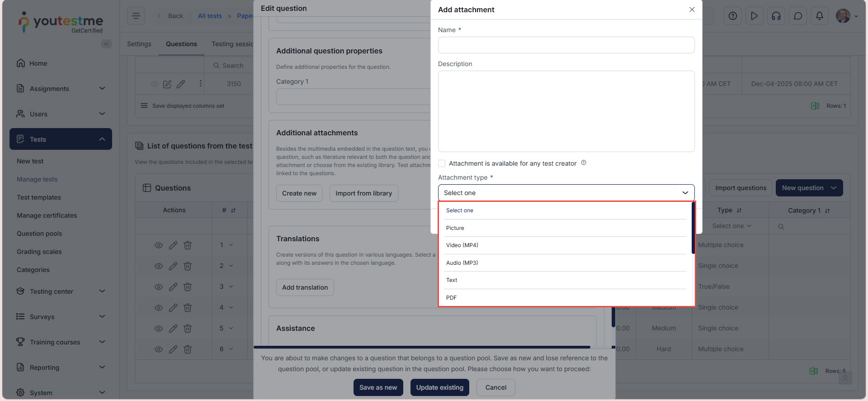Delete question 1 with trash icon

[x=188, y=245]
